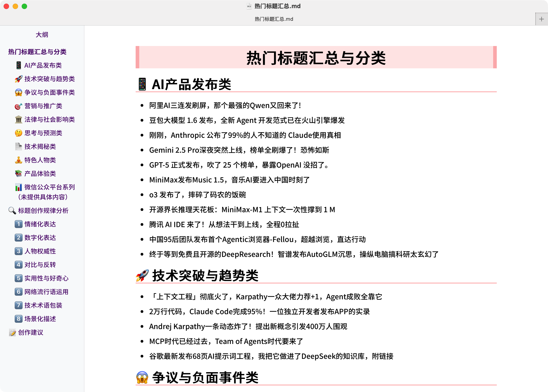The height and width of the screenshot is (392, 548).
Task: Select the 大纲 sidebar header
Action: coord(42,35)
